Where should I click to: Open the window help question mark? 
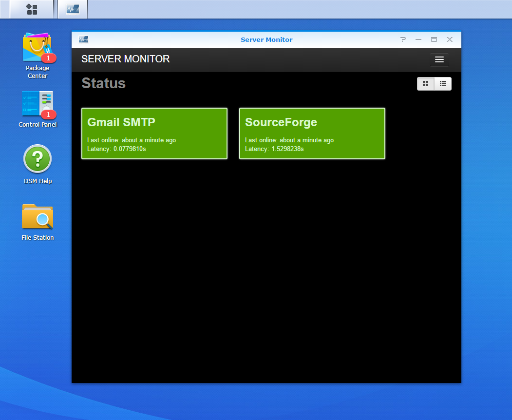coord(403,39)
